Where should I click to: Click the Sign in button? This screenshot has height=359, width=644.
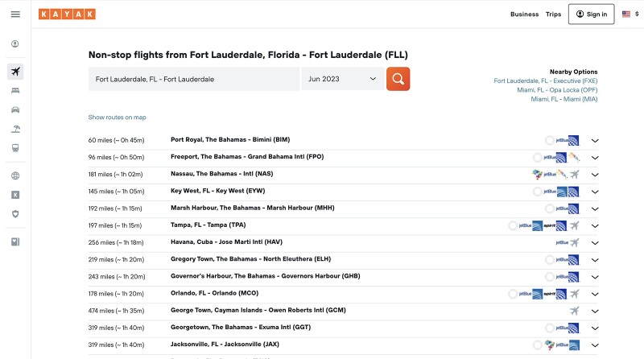pos(591,14)
